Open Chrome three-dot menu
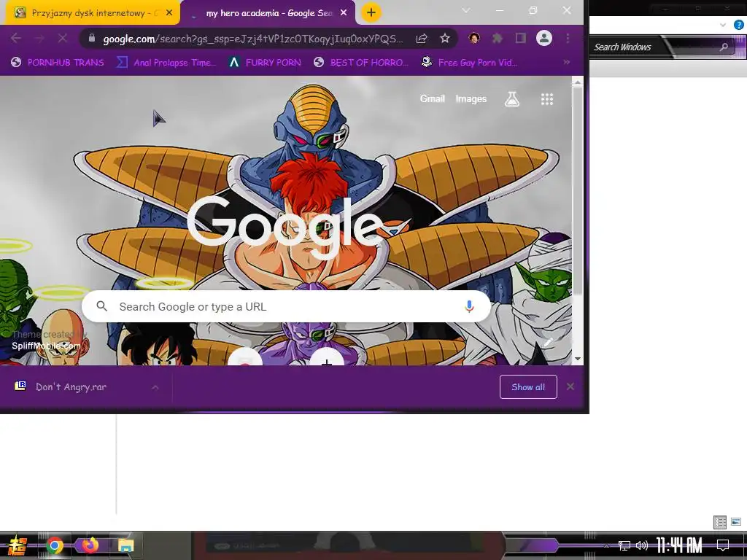Screen dimensions: 747x560 tap(568, 38)
